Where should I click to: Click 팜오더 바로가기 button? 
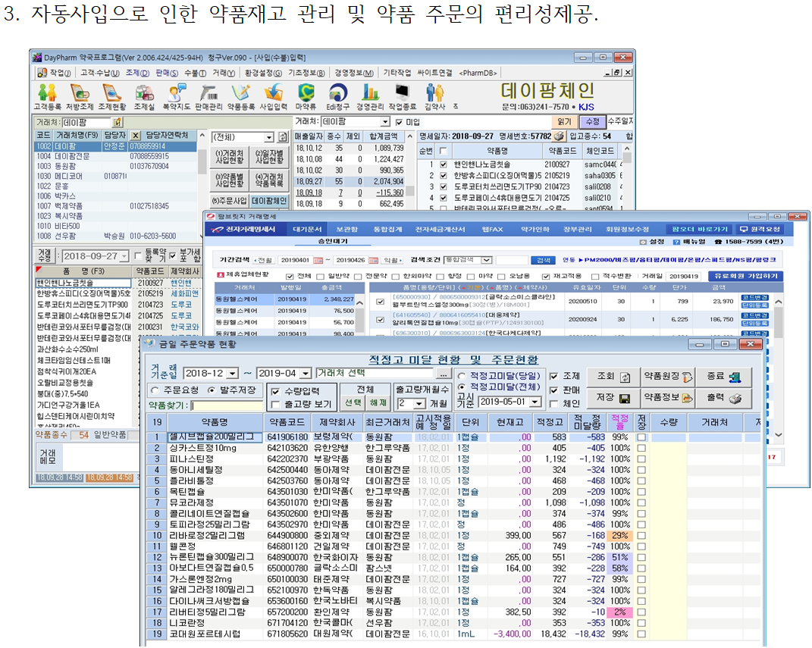click(700, 230)
